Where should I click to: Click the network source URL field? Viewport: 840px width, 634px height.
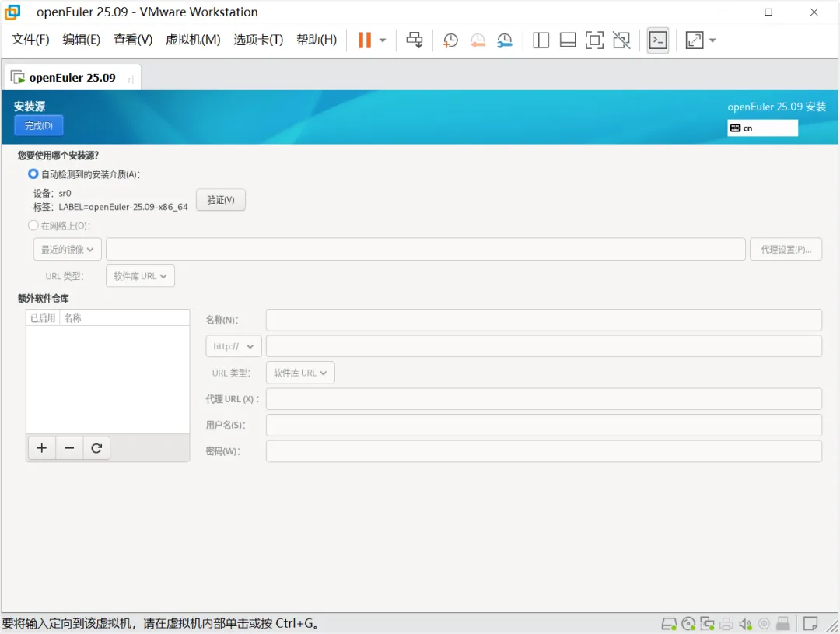[426, 250]
